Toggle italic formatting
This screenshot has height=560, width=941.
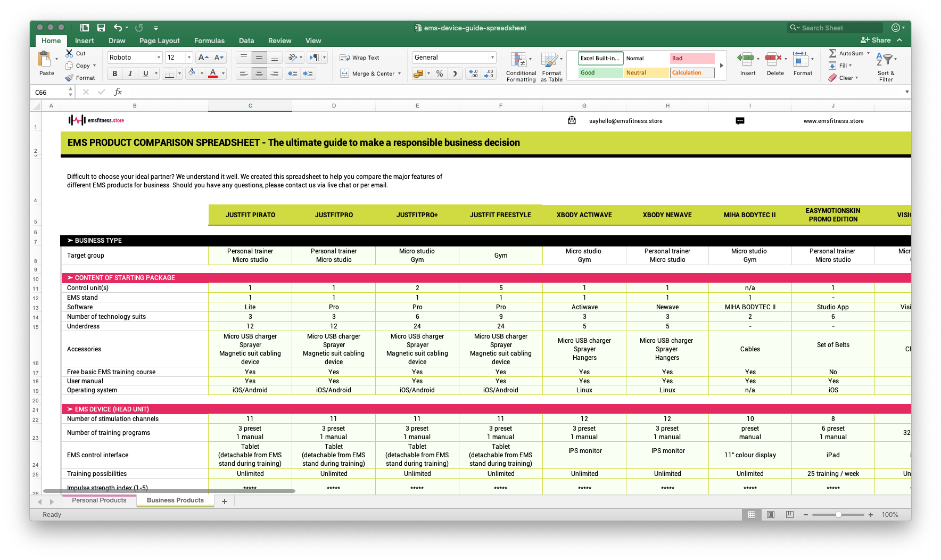pos(129,73)
